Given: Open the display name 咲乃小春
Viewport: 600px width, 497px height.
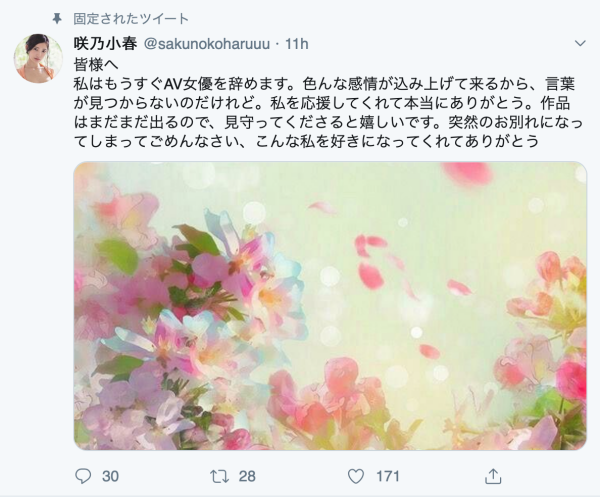Looking at the screenshot, I should pos(105,44).
